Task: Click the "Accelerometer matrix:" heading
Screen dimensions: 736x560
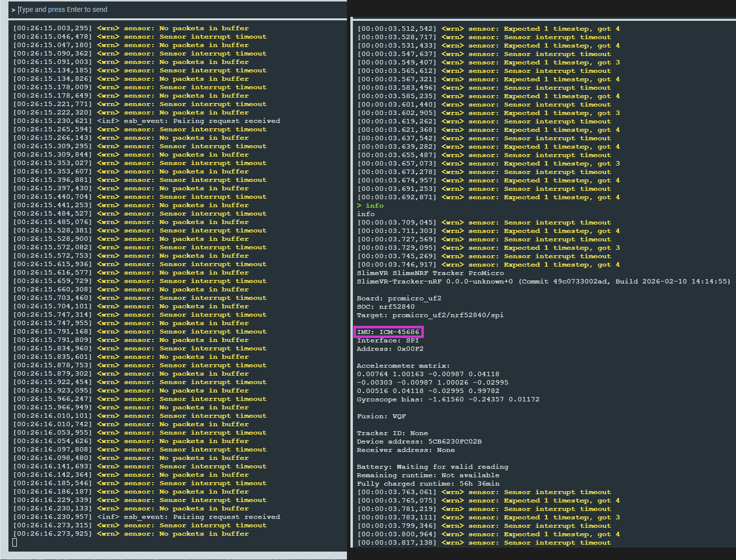Action: pyautogui.click(x=403, y=366)
